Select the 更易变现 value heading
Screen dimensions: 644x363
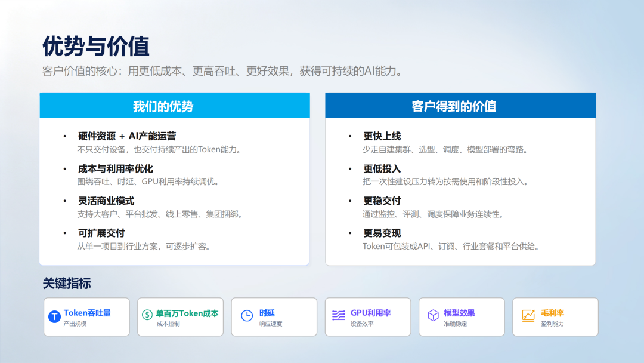pos(382,233)
